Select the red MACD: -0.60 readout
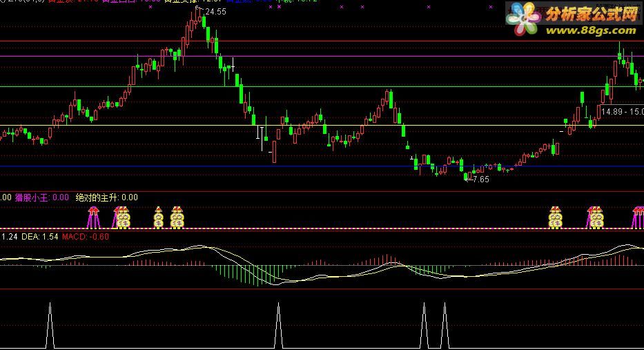644x350 pixels. [86, 237]
